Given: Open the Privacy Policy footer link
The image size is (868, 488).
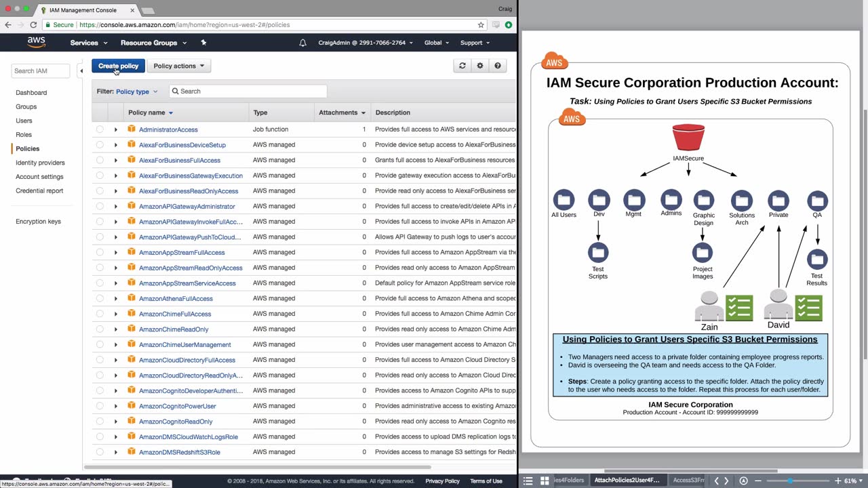Looking at the screenshot, I should point(442,481).
